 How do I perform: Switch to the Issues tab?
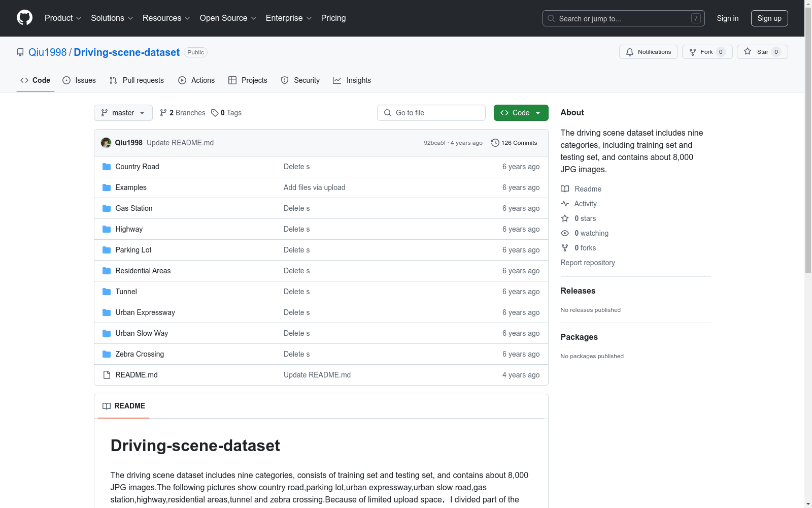pyautogui.click(x=79, y=80)
